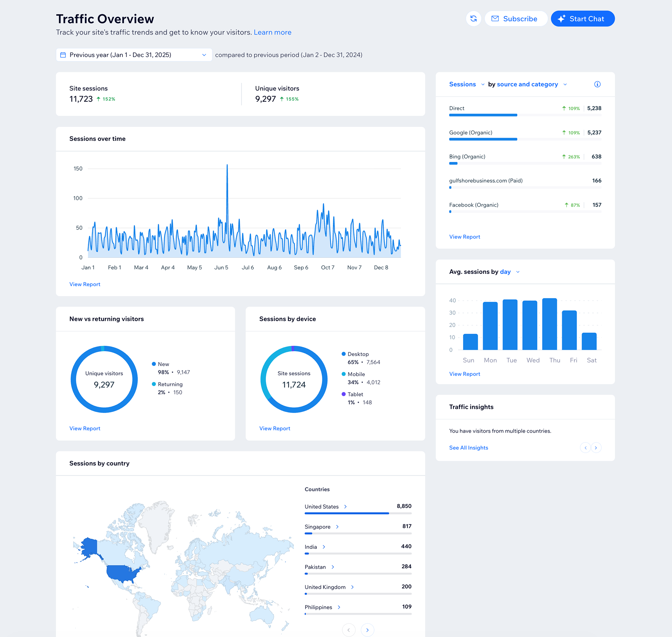Viewport: 672px width, 637px height.
Task: Click the calendar icon in date selector
Action: coord(63,55)
